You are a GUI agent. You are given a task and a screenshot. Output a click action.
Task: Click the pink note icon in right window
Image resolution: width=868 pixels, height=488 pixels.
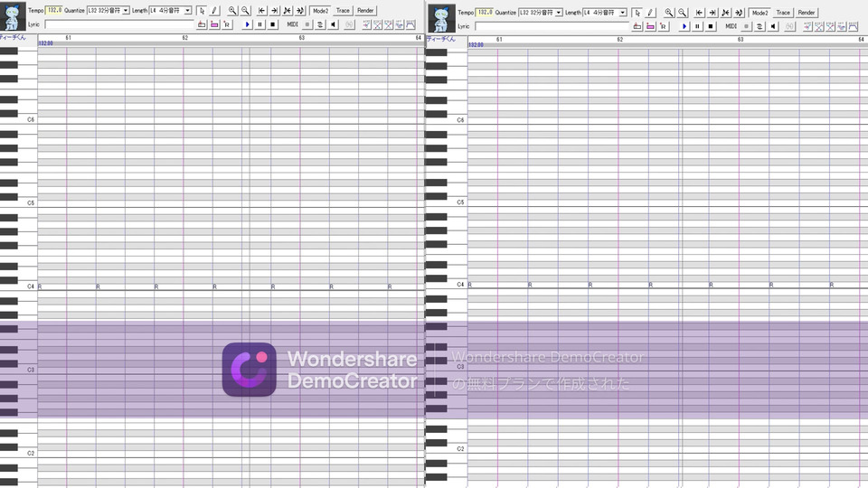[650, 26]
